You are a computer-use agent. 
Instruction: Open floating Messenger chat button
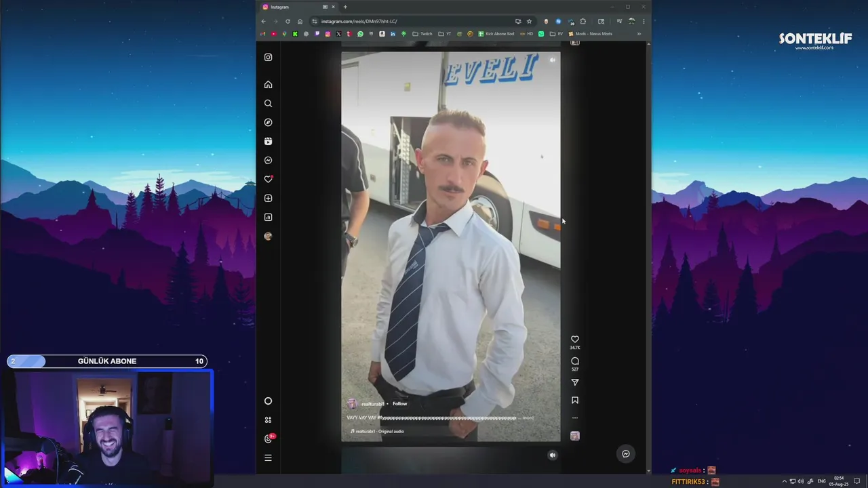pos(626,454)
